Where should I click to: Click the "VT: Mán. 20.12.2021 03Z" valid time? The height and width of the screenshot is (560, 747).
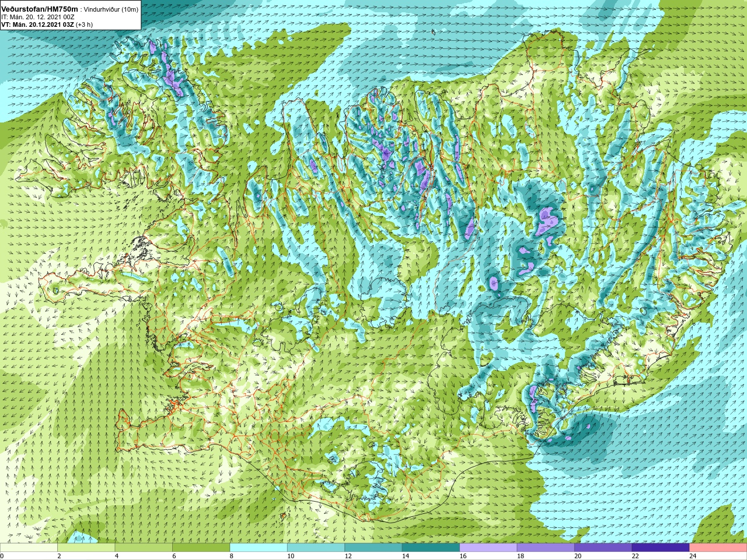tap(37, 24)
